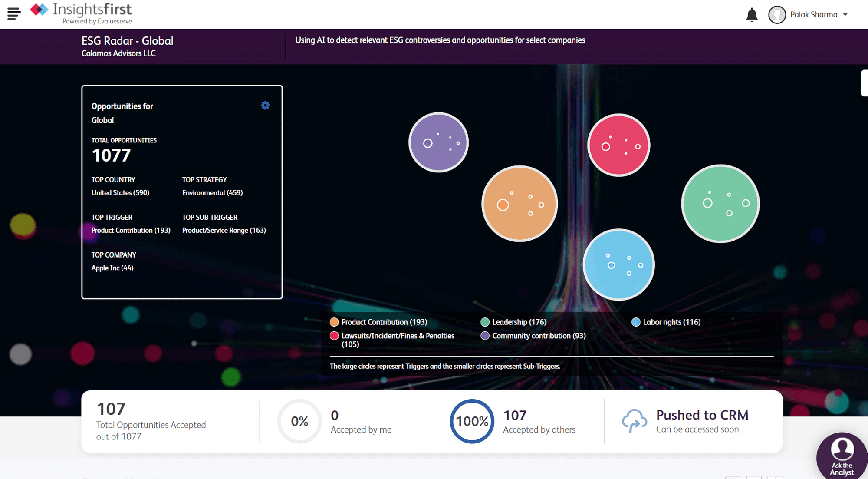The height and width of the screenshot is (479, 868).
Task: Click the 107 Total Opportunities Accepted figure
Action: (111, 409)
